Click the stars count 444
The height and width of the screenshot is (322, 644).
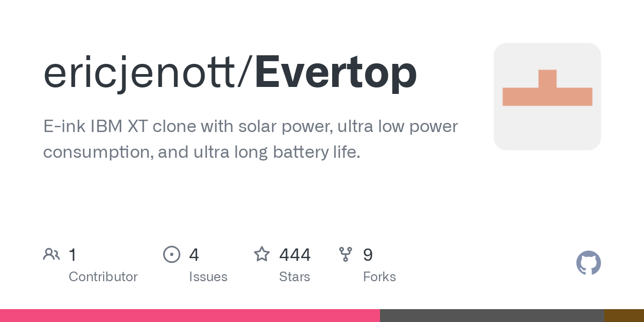(x=295, y=255)
